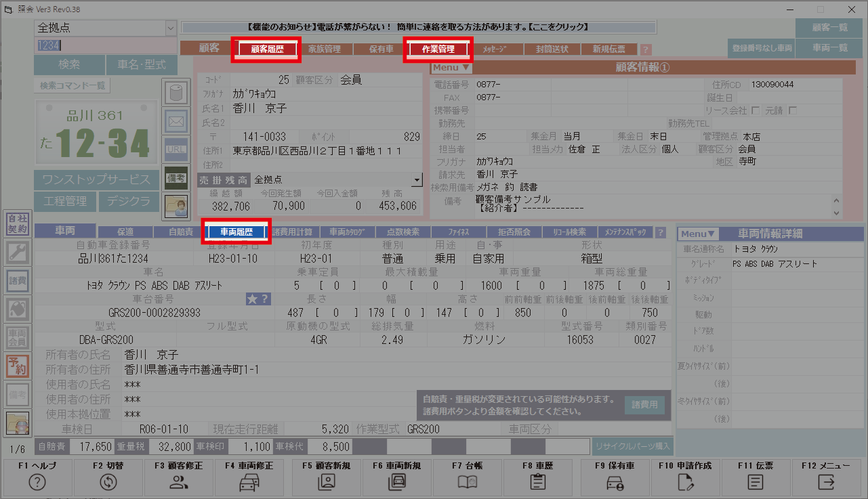Screen dimensions: 868x499
Task: Click the 検索 button
Action: tap(69, 65)
